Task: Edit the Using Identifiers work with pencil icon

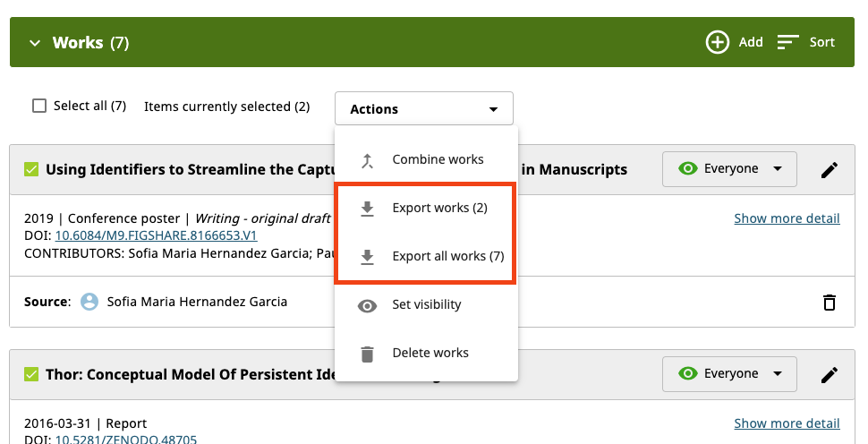Action: point(830,169)
